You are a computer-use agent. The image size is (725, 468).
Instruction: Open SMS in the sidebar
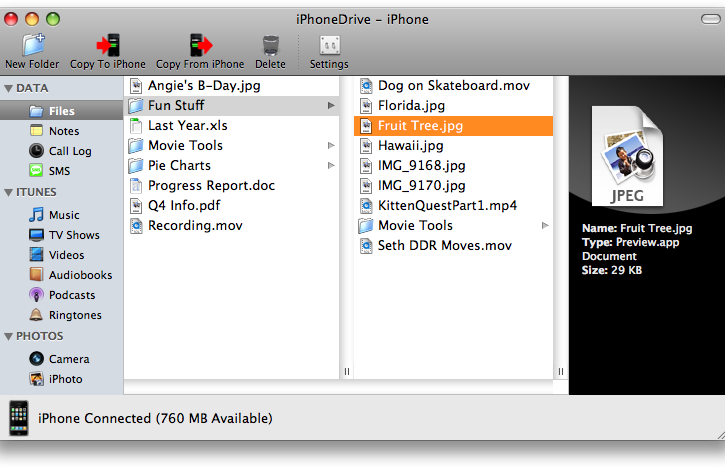[x=61, y=171]
